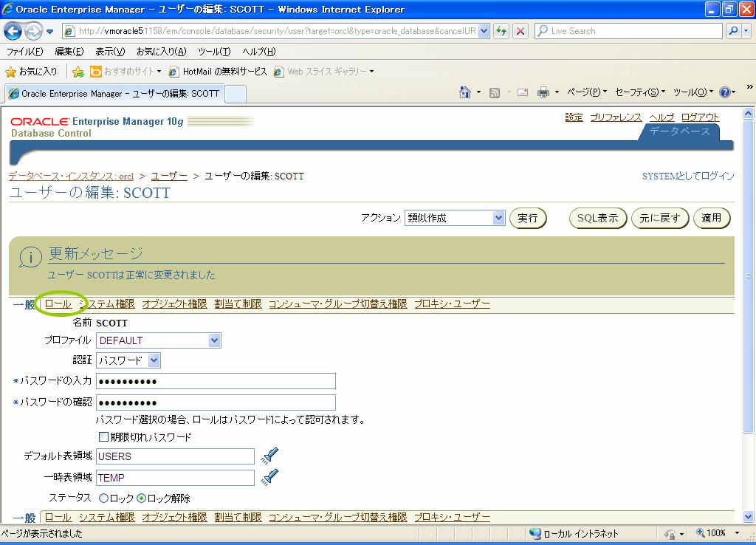Viewport: 756px width, 545px height.
Task: Stop page loading with the red X icon
Action: pos(520,31)
